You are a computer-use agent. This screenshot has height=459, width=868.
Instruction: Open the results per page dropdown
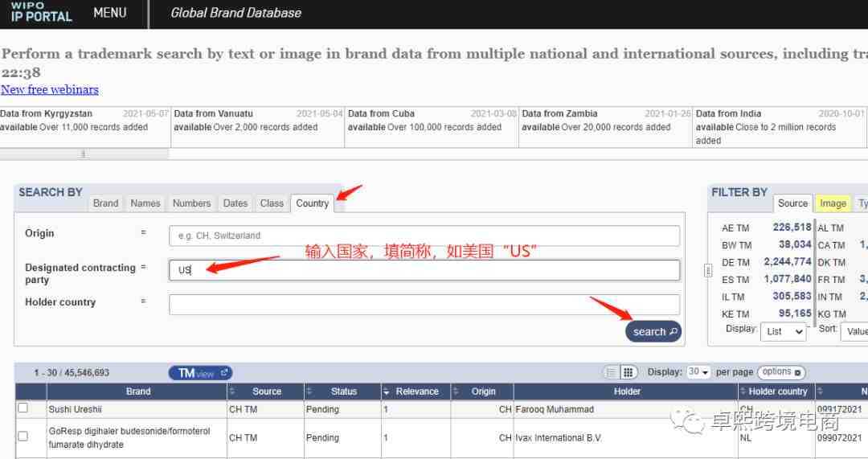(699, 372)
